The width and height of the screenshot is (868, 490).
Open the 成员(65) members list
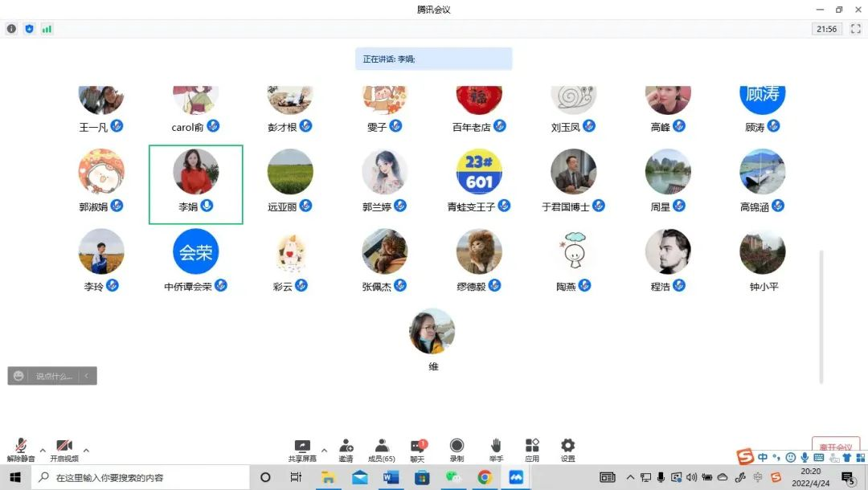[x=382, y=447]
